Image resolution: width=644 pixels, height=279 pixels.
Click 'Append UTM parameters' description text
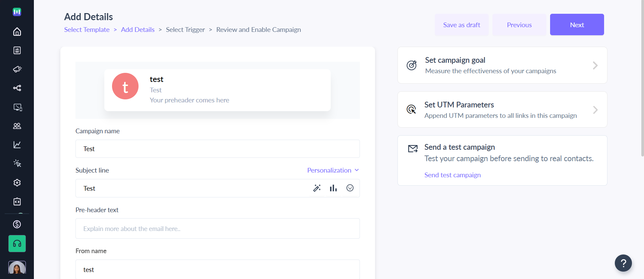pyautogui.click(x=500, y=115)
